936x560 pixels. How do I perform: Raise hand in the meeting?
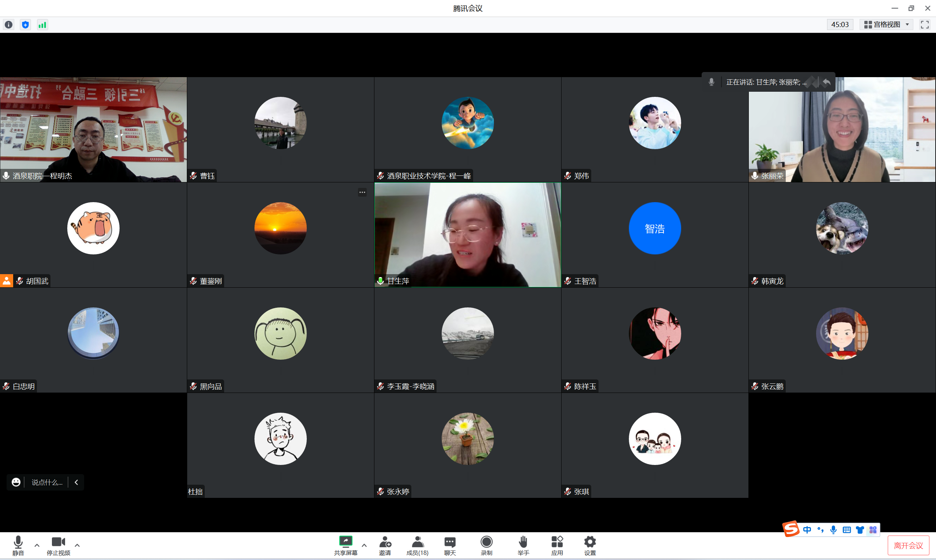[523, 545]
